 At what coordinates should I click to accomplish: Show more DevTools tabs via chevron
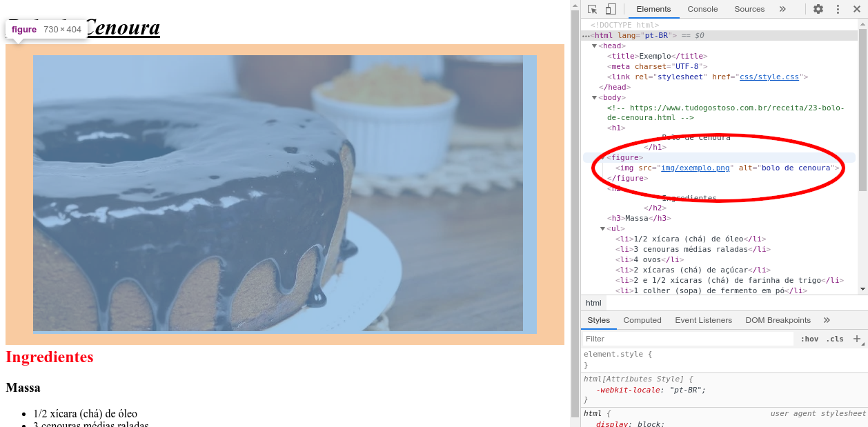click(782, 9)
